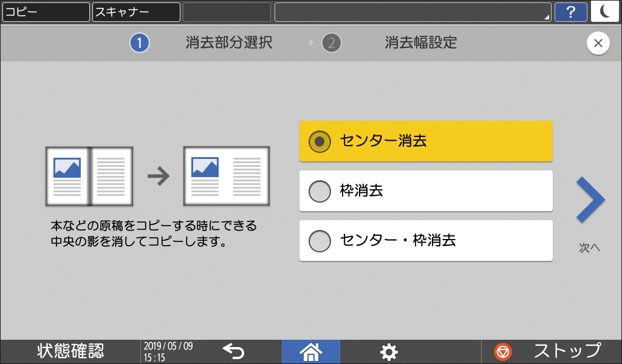Screen dimensions: 622x364
Task: Tap the step 1 circle indicator
Action: pyautogui.click(x=139, y=43)
